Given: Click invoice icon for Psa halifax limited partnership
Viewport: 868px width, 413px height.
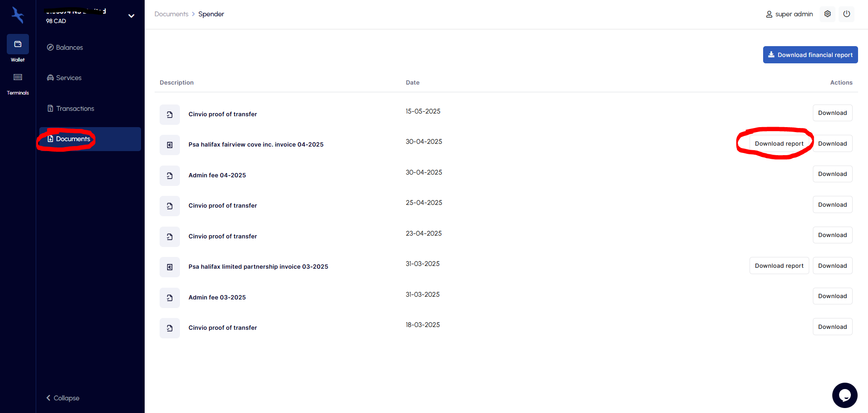Looking at the screenshot, I should [170, 267].
